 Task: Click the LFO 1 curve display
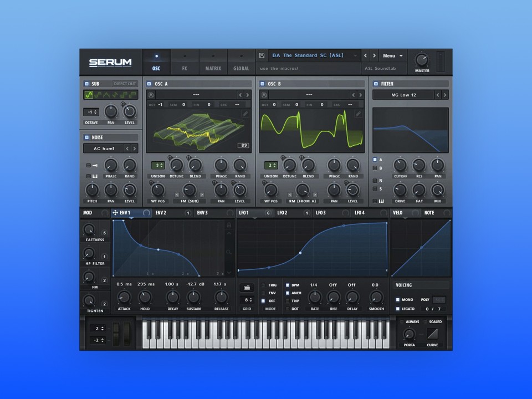313,248
